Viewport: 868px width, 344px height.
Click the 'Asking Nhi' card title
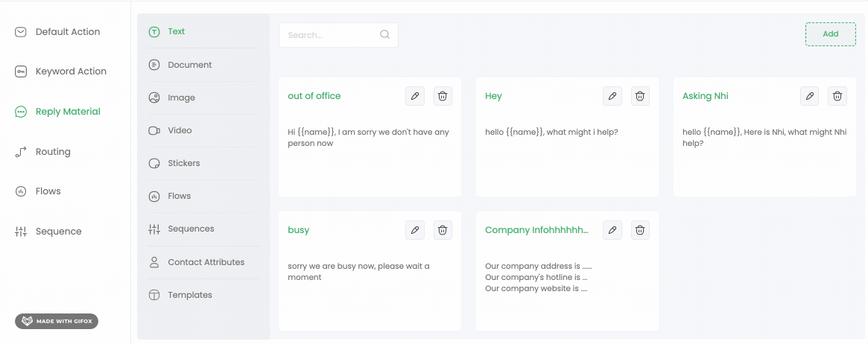point(706,96)
